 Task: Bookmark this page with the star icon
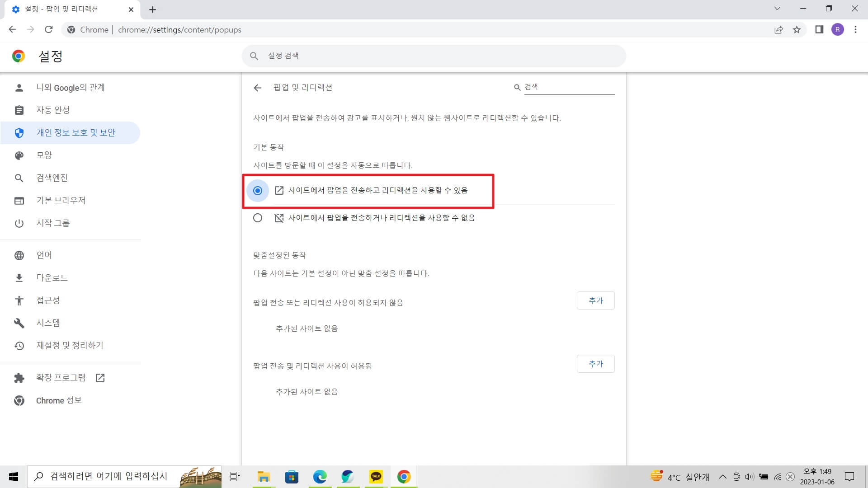coord(797,29)
